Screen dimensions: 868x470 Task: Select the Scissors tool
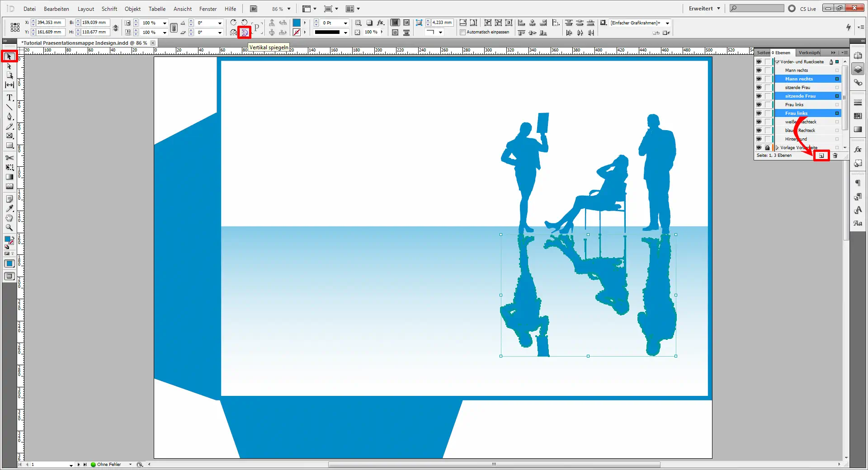coord(9,158)
